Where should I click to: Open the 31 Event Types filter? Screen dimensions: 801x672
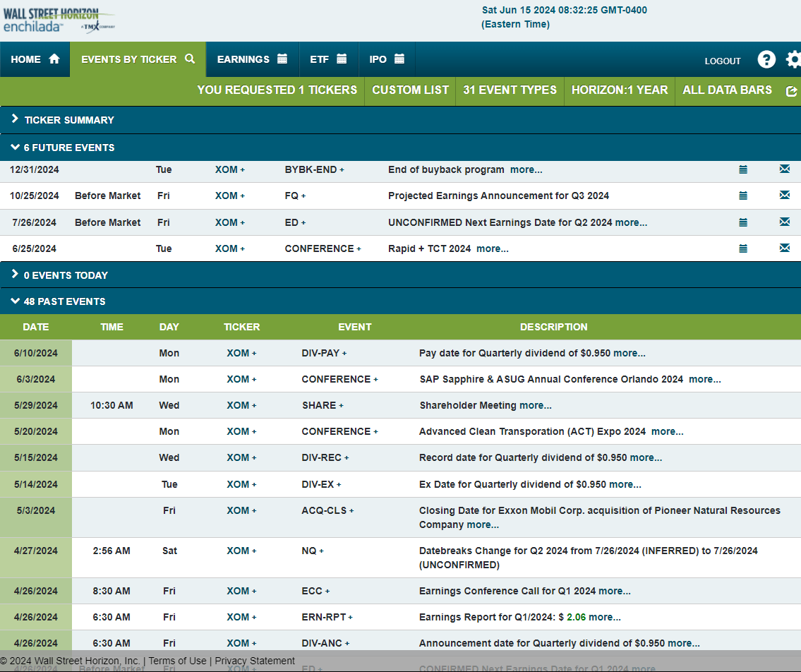click(x=510, y=90)
